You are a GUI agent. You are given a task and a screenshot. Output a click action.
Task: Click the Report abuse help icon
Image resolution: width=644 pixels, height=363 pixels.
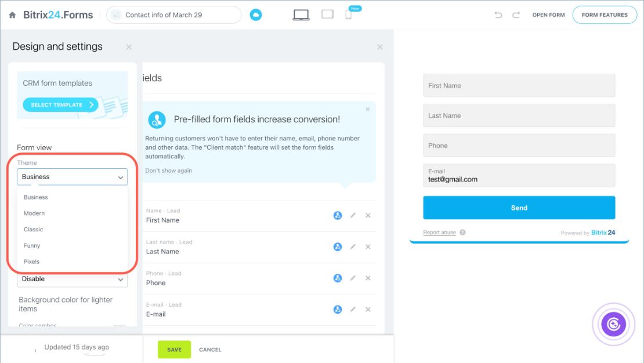[462, 233]
